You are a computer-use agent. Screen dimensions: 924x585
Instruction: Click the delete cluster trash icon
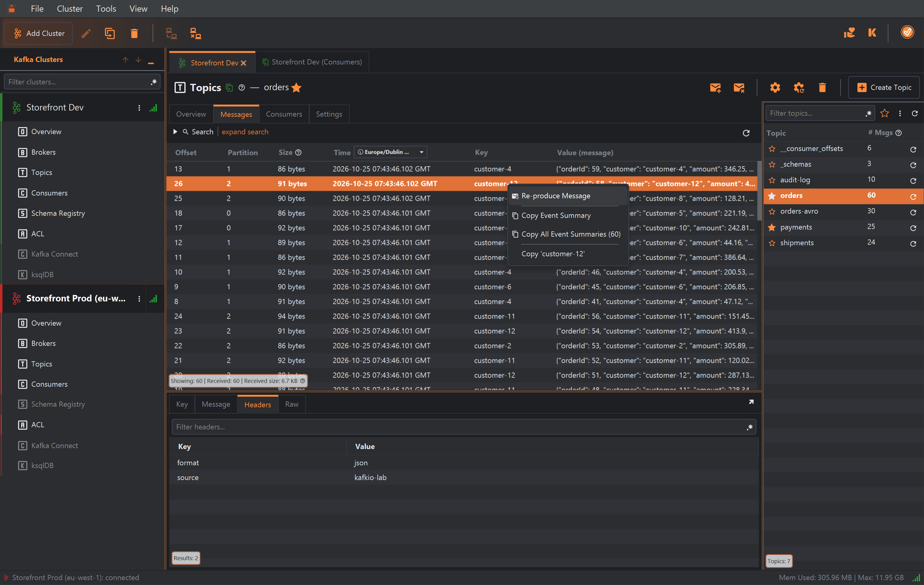pyautogui.click(x=134, y=33)
